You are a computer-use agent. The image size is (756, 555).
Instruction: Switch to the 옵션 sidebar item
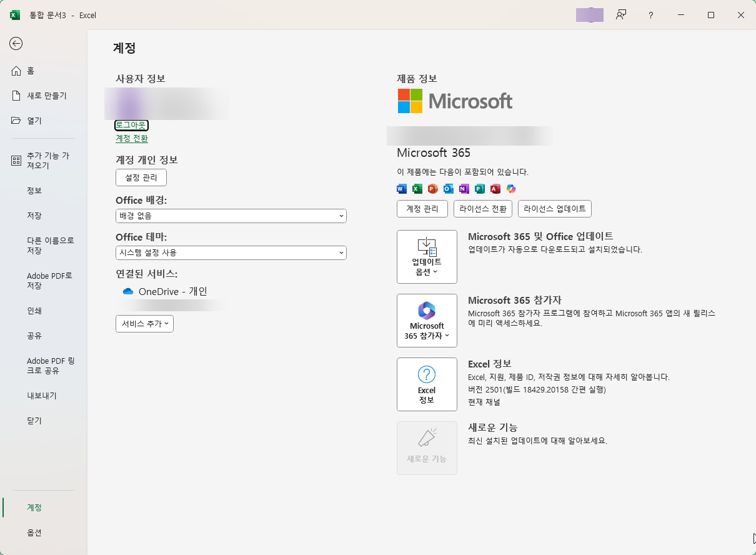coord(34,532)
